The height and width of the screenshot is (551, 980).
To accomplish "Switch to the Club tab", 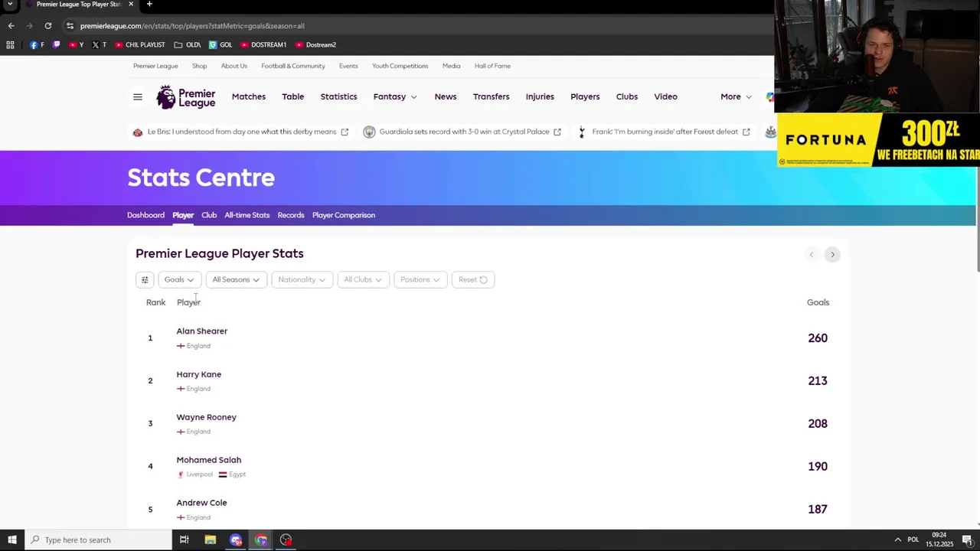I will (x=209, y=216).
